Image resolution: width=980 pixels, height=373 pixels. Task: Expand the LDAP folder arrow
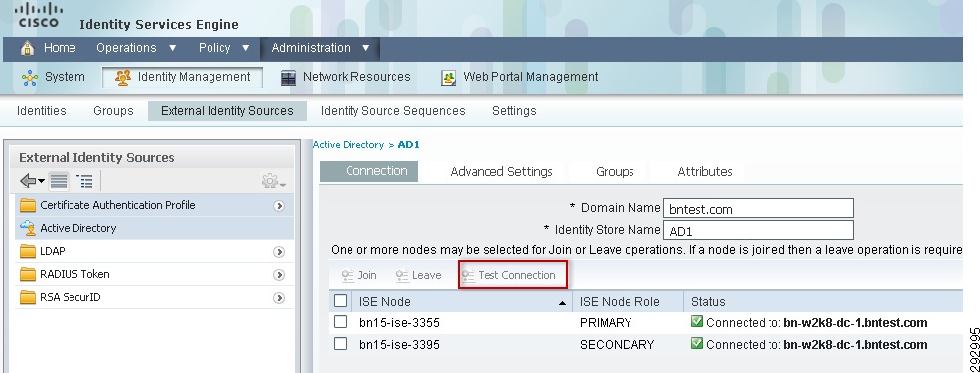[x=279, y=252]
